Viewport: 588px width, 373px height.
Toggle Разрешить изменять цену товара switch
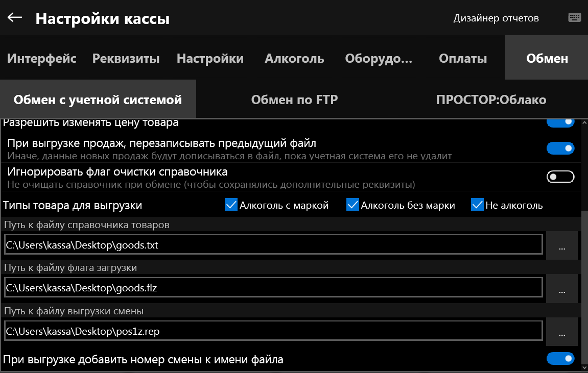(560, 122)
